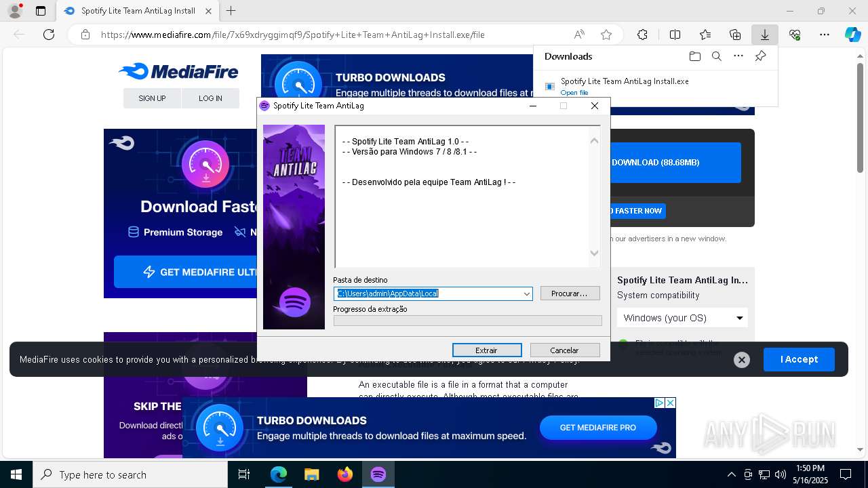Select the Spotify Lite Team AntiLag tab

coord(136,11)
